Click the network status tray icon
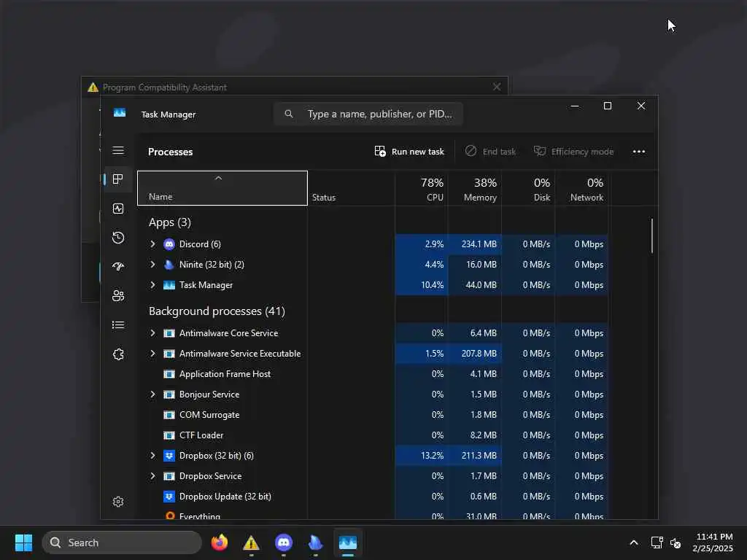 coord(657,542)
